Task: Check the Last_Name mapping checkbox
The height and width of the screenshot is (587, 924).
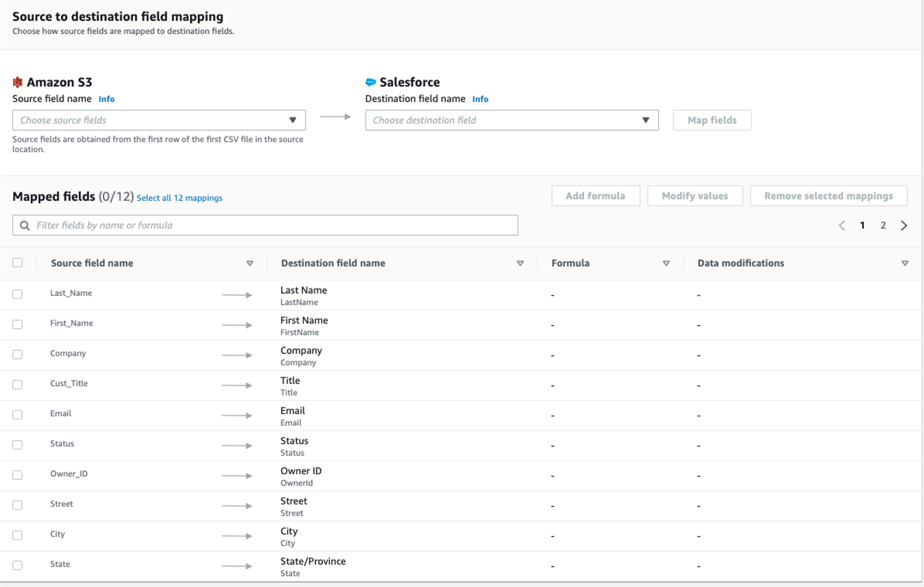Action: (x=18, y=294)
